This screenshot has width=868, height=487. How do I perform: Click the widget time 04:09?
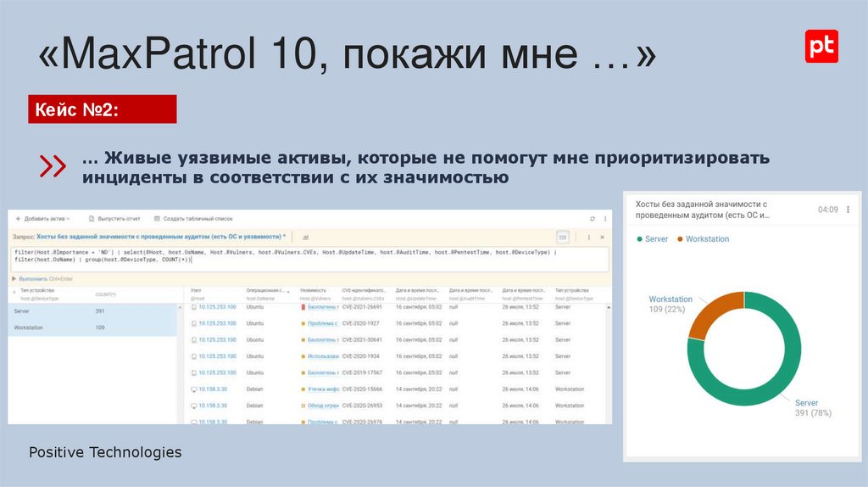[x=827, y=210]
